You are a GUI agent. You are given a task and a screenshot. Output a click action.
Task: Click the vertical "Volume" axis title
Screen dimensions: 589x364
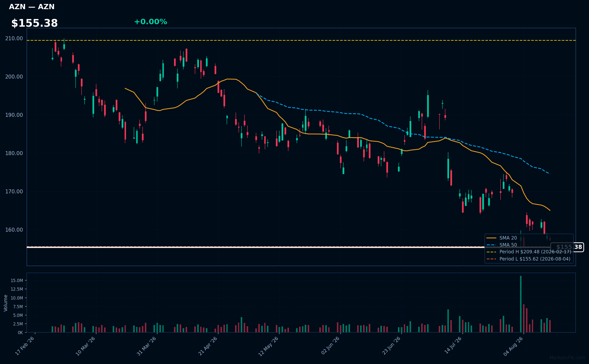(x=6, y=303)
